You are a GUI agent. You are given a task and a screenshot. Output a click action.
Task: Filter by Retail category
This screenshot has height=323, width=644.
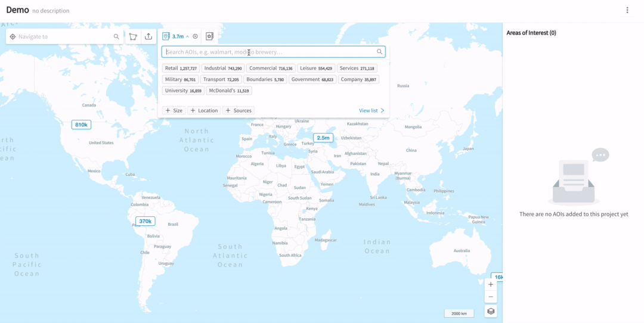pos(181,68)
